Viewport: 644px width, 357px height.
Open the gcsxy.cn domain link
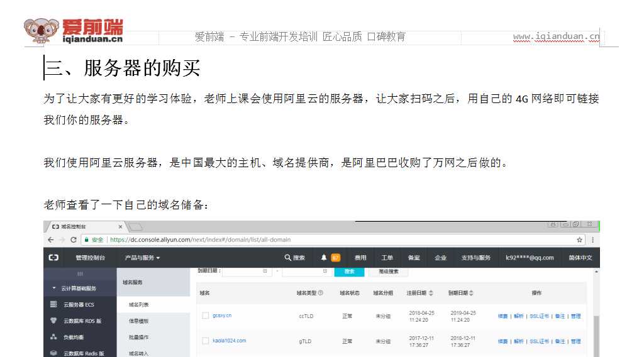222,316
